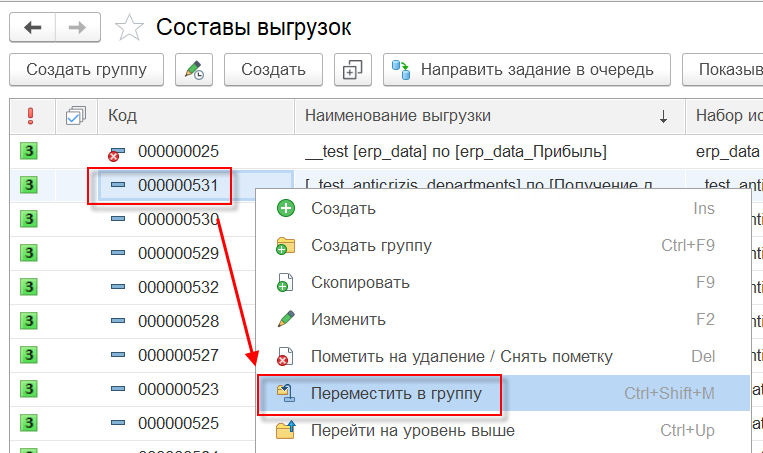Select Переместить в группу from context menu
This screenshot has width=763, height=453.
tap(396, 394)
